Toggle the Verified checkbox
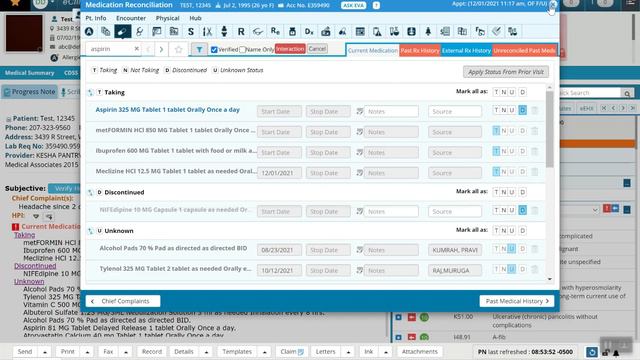This screenshot has height=360, width=640. 214,49
